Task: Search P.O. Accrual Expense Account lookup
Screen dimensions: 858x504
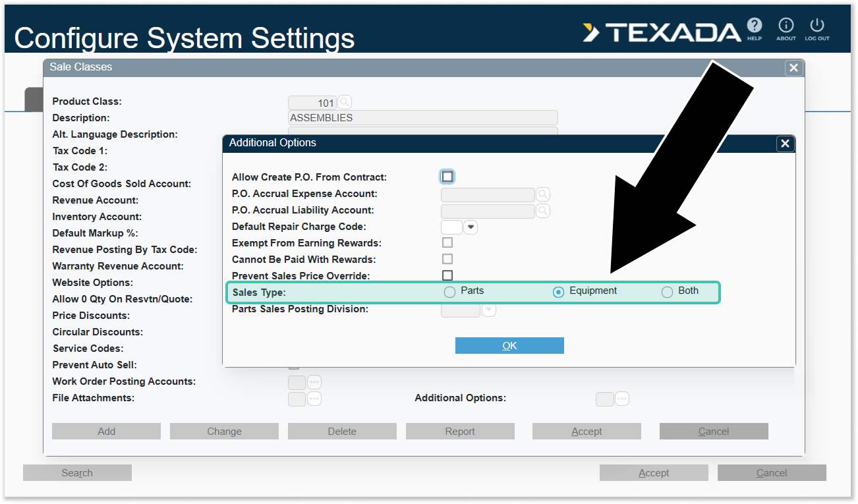Action: 542,194
